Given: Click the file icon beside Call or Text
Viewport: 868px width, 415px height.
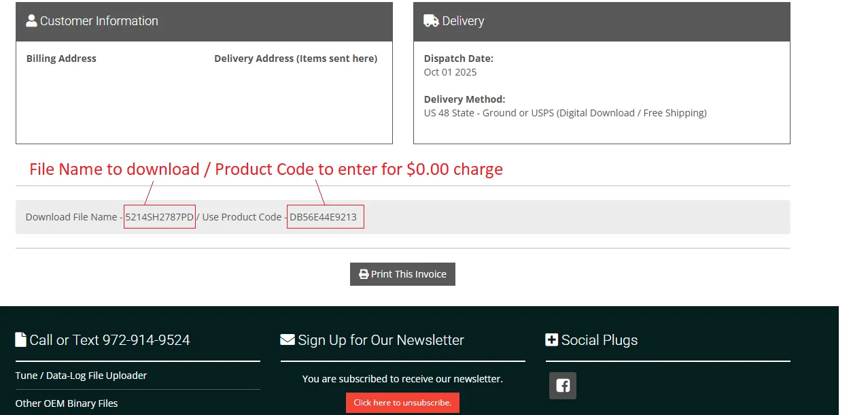Looking at the screenshot, I should click(x=20, y=339).
